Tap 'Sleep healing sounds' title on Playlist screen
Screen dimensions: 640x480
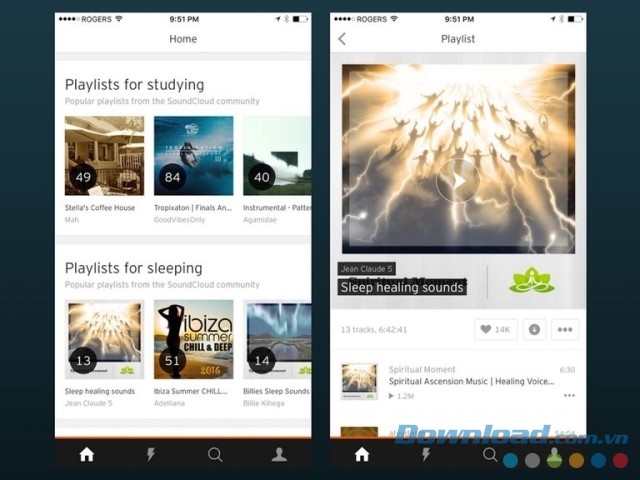coord(402,287)
